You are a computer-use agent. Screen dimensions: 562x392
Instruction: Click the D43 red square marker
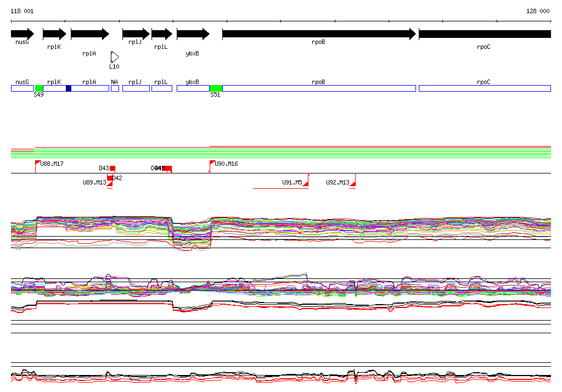tap(113, 168)
